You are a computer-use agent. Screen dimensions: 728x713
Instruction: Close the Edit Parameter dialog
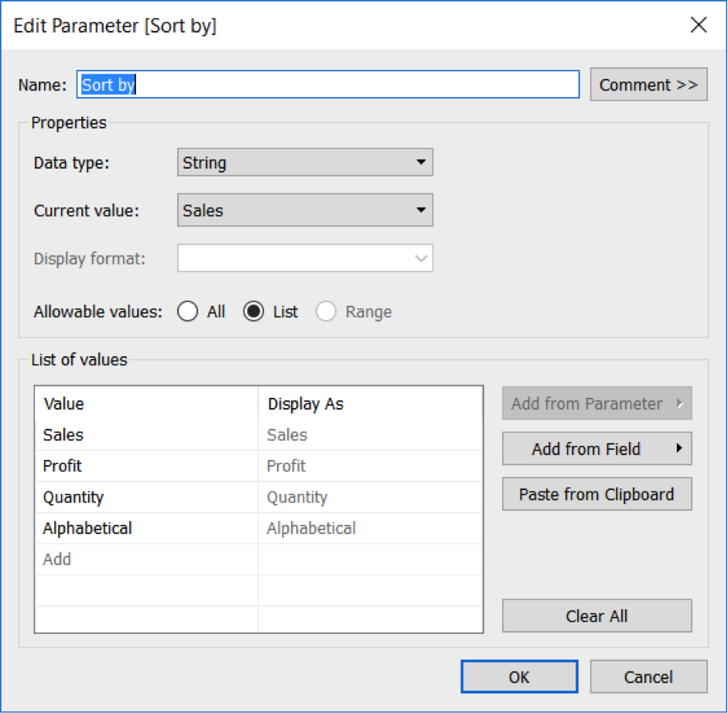pyautogui.click(x=699, y=25)
